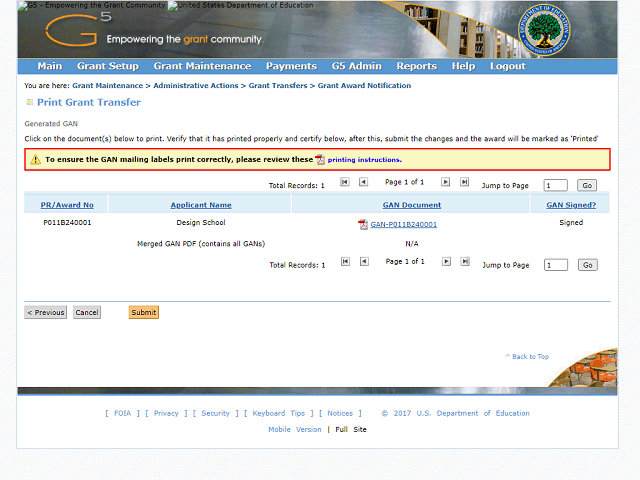Viewport: 640px width, 480px height.
Task: Click the Cancel button
Action: [x=87, y=313]
